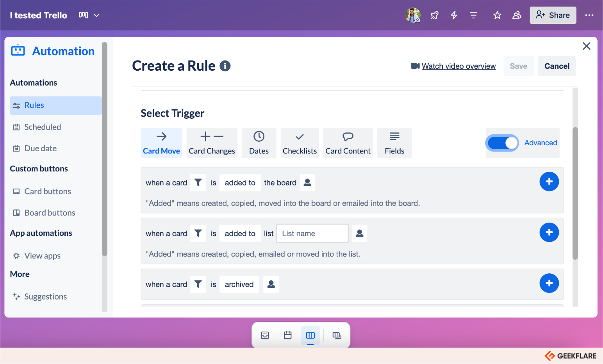Click the Automation robot icon
Viewport: 603px width, 364px height.
click(x=18, y=51)
